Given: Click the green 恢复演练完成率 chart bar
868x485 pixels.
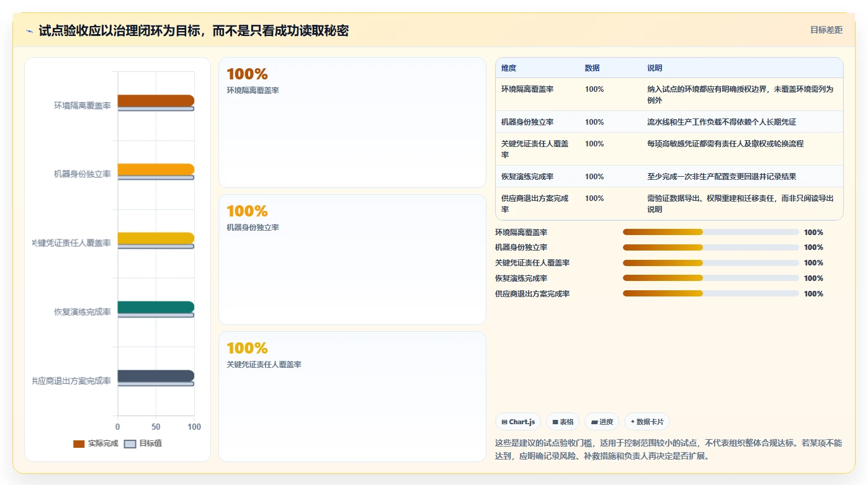Looking at the screenshot, I should pos(156,307).
